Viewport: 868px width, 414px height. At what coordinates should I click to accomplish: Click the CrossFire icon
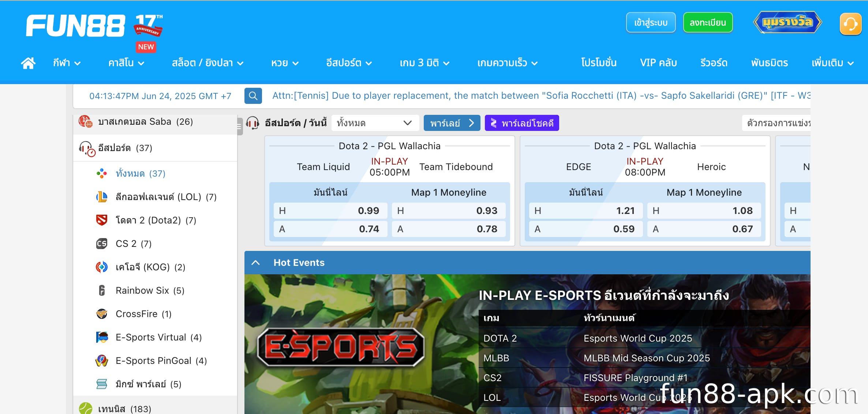[x=102, y=314]
